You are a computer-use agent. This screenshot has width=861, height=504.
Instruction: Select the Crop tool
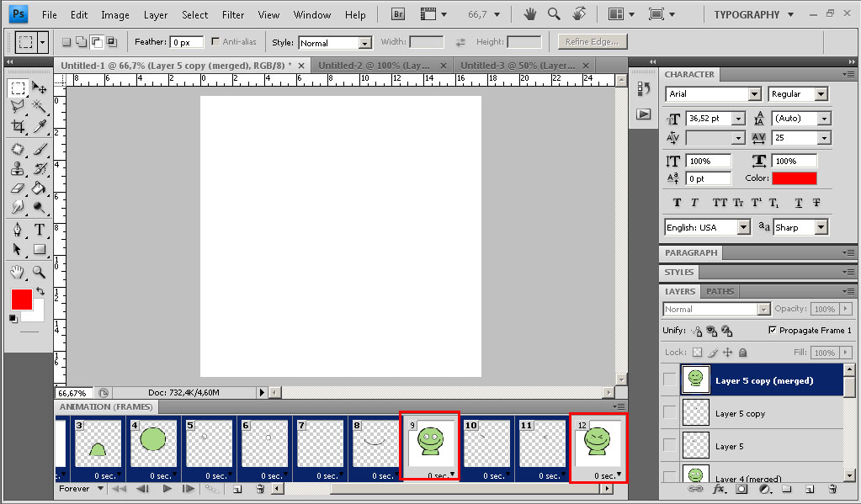[x=18, y=126]
